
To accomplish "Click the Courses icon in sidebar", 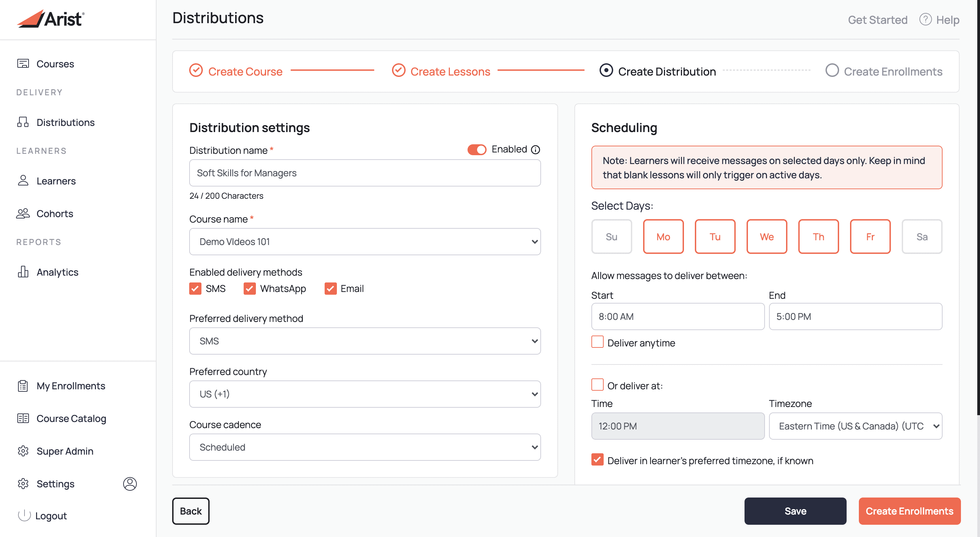I will pyautogui.click(x=23, y=63).
